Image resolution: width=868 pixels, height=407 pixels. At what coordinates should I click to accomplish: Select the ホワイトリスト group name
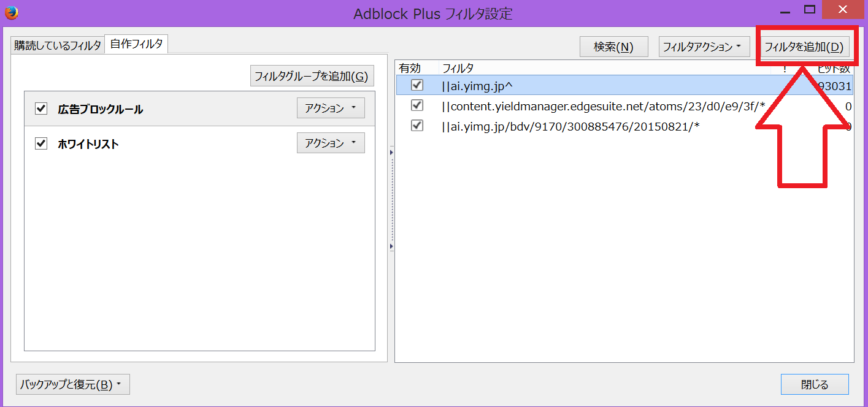point(88,144)
